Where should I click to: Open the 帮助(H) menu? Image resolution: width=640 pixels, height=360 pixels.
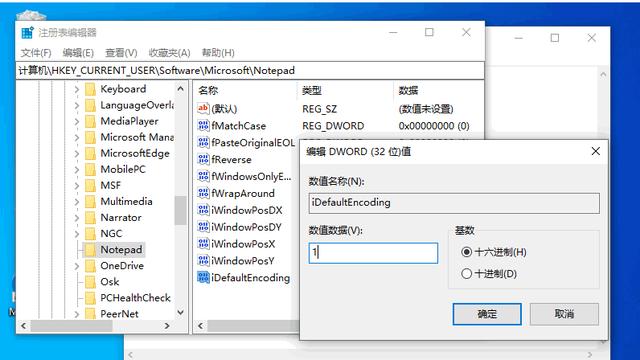click(218, 53)
